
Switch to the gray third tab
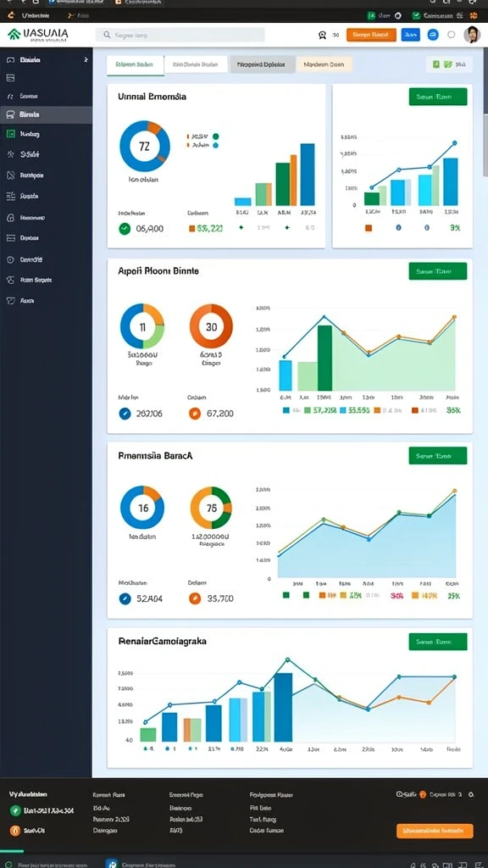263,64
